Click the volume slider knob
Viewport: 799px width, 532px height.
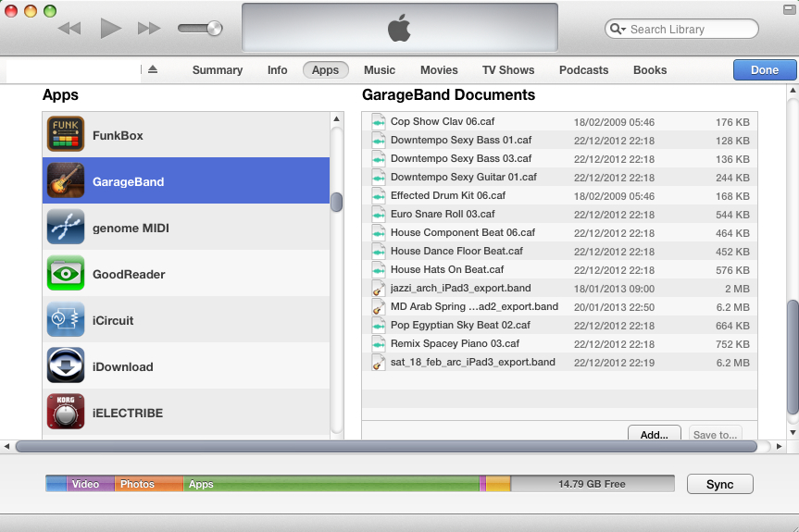coord(215,28)
